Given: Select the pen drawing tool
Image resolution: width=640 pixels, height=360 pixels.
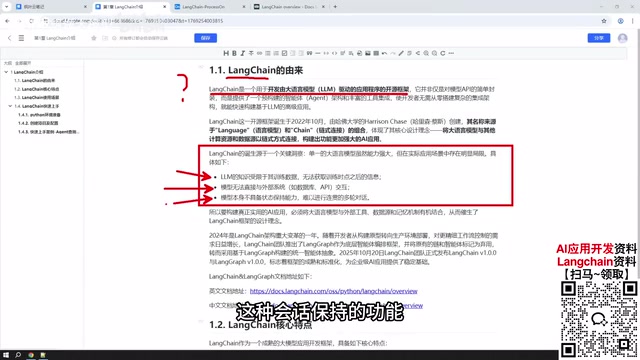Looking at the screenshot, I should (401, 53).
